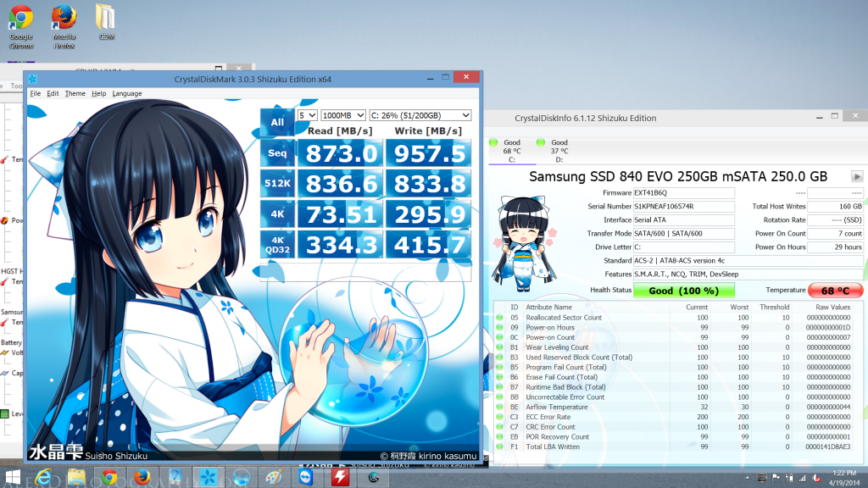Click the Shizuku chibi character in CrystalDiskInfo
This screenshot has height=488, width=868.
pos(525,243)
